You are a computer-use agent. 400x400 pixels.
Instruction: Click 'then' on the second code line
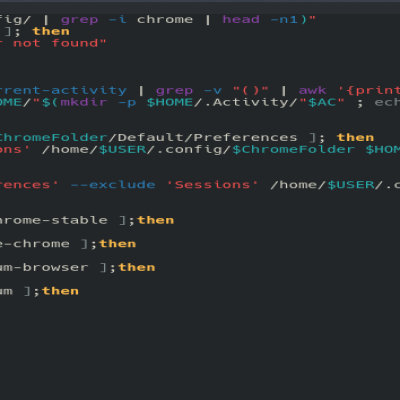coord(51,31)
